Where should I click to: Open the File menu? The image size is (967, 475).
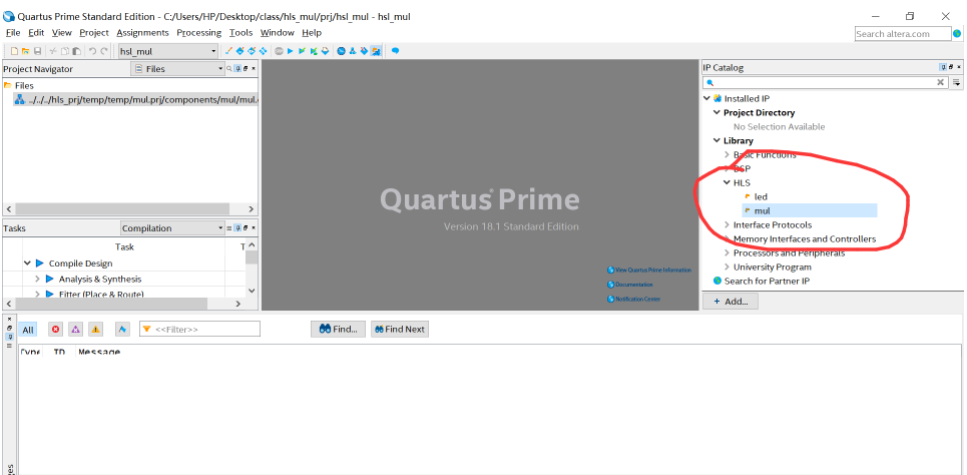13,33
